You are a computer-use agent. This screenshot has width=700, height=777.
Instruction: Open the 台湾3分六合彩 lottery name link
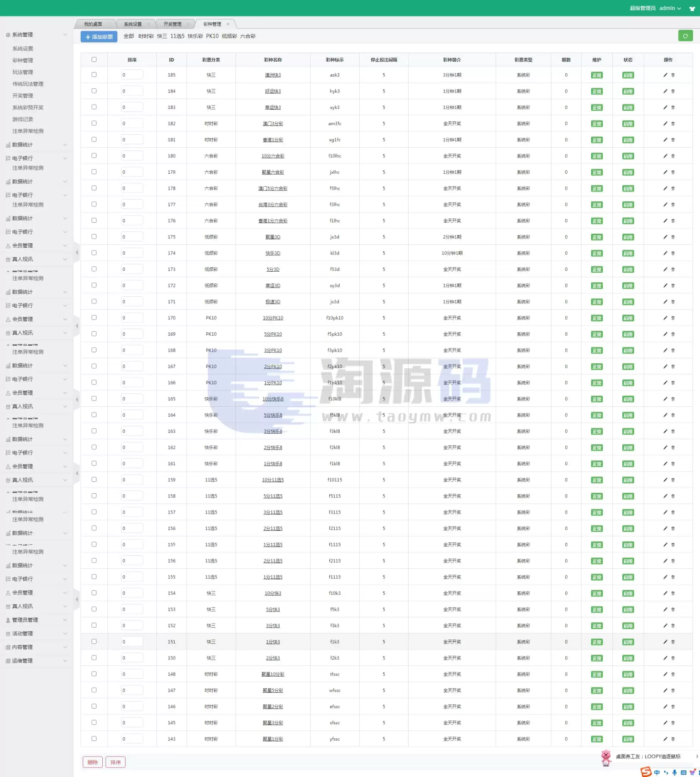pos(273,205)
